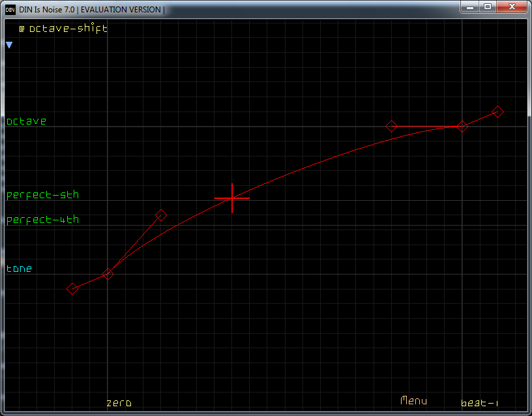This screenshot has width=532, height=416.
Task: Select the left tangent handle on octave line
Action: [x=391, y=126]
